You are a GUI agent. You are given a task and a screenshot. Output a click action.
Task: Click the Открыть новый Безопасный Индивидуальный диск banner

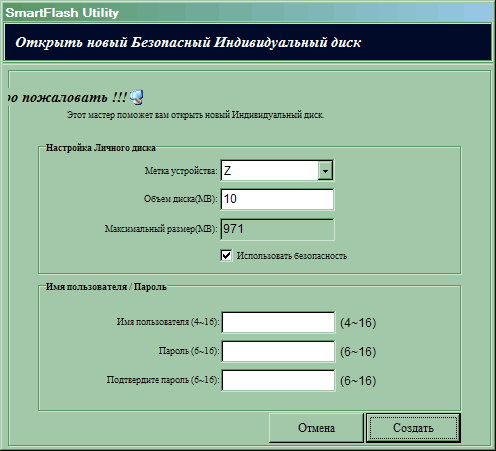pyautogui.click(x=248, y=42)
